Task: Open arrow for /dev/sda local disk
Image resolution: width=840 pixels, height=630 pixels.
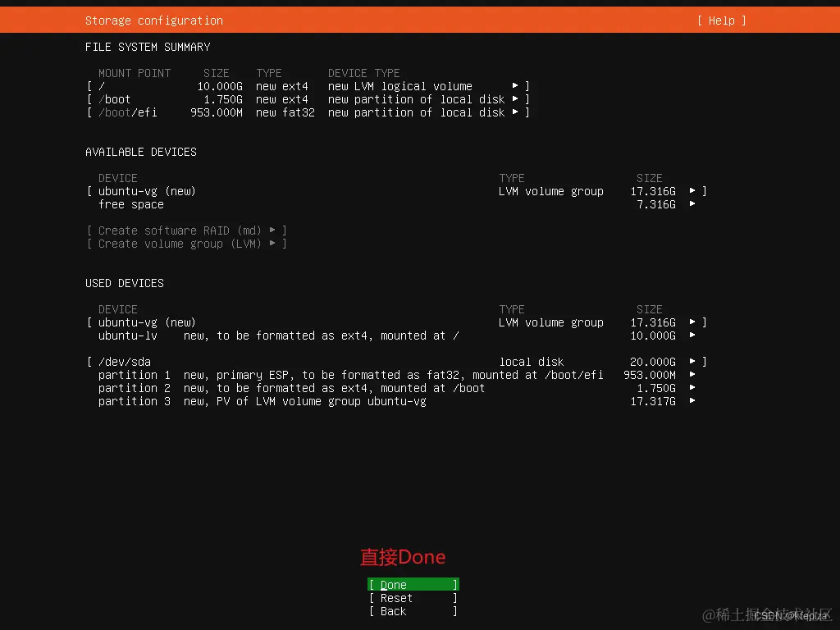Action: point(692,362)
